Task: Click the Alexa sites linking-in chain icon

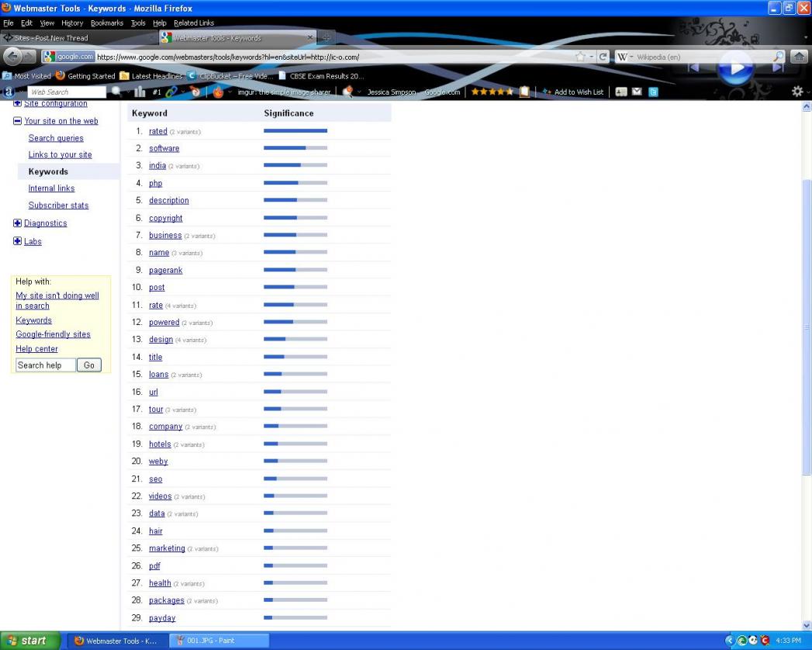Action: click(x=171, y=92)
